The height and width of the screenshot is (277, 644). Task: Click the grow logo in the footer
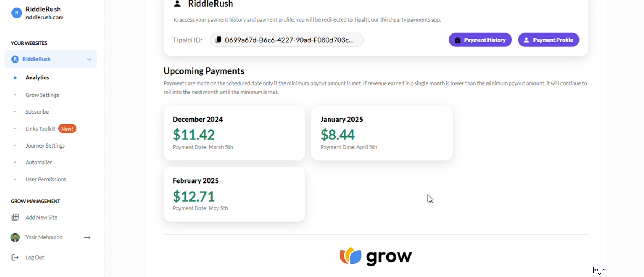click(x=375, y=256)
